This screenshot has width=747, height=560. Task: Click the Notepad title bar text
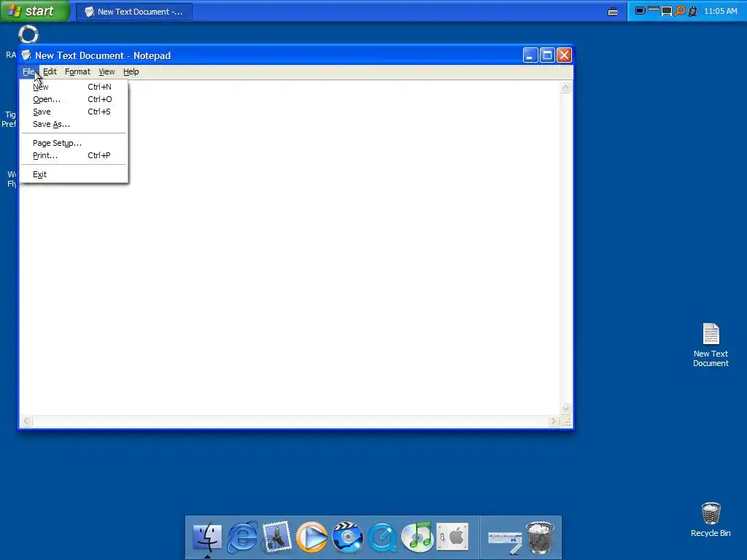pos(103,55)
